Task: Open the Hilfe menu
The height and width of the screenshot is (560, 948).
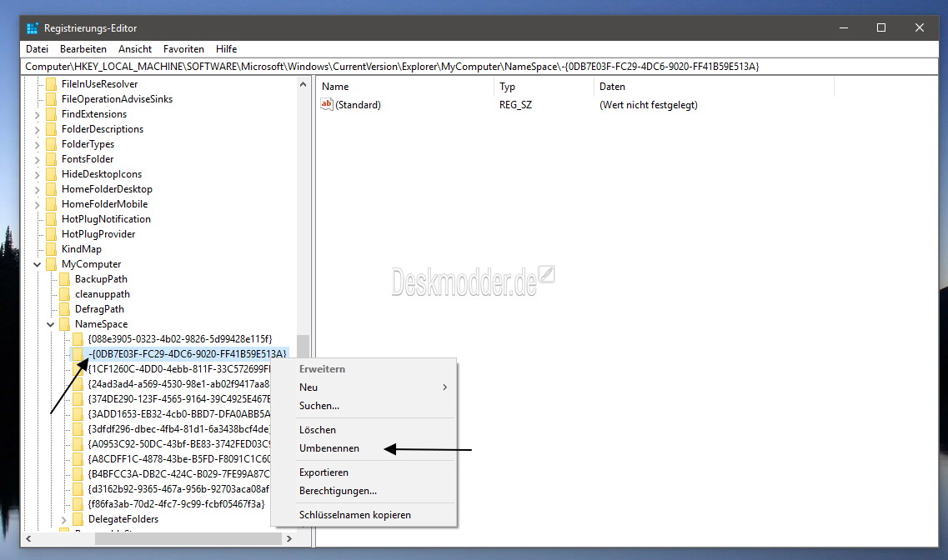Action: pyautogui.click(x=226, y=49)
